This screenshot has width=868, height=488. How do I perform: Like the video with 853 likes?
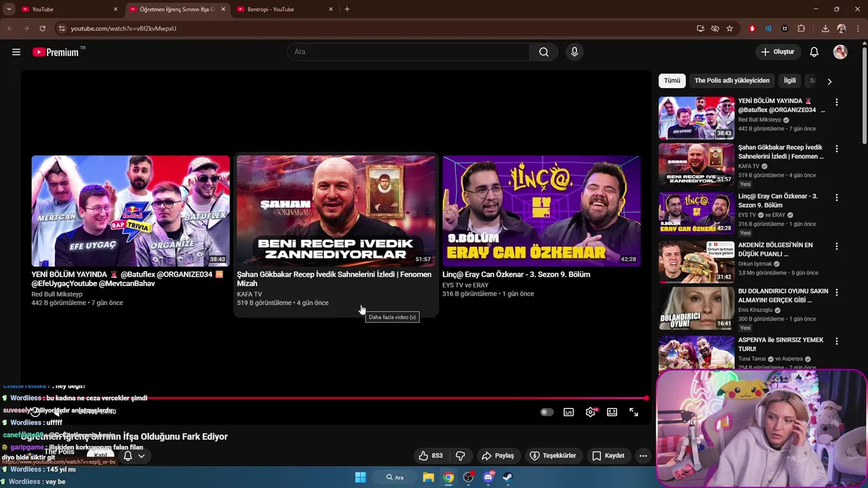tap(431, 455)
